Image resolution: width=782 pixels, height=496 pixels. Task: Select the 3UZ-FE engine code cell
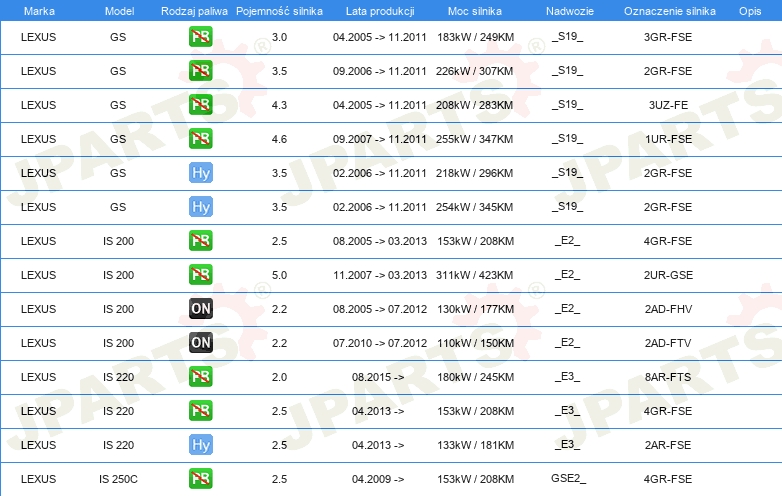point(668,105)
